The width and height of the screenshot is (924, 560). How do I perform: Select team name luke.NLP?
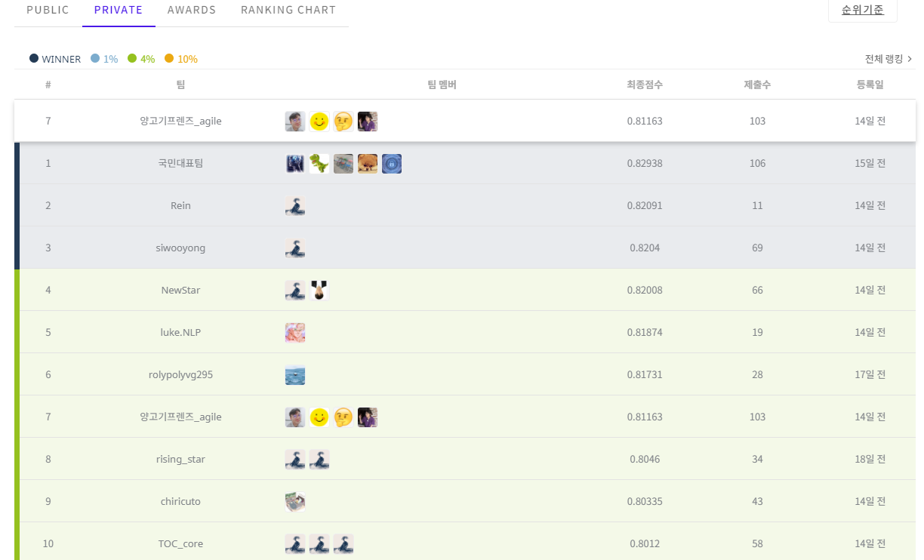(x=180, y=332)
